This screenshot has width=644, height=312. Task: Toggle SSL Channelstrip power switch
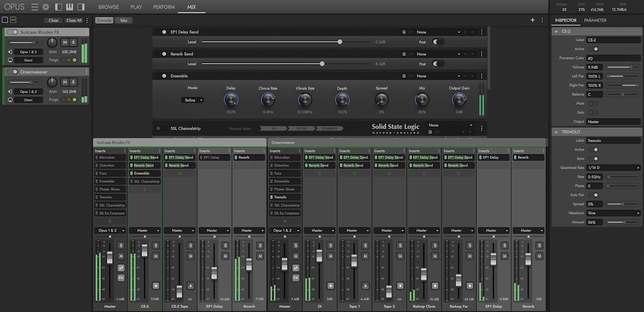[160, 129]
